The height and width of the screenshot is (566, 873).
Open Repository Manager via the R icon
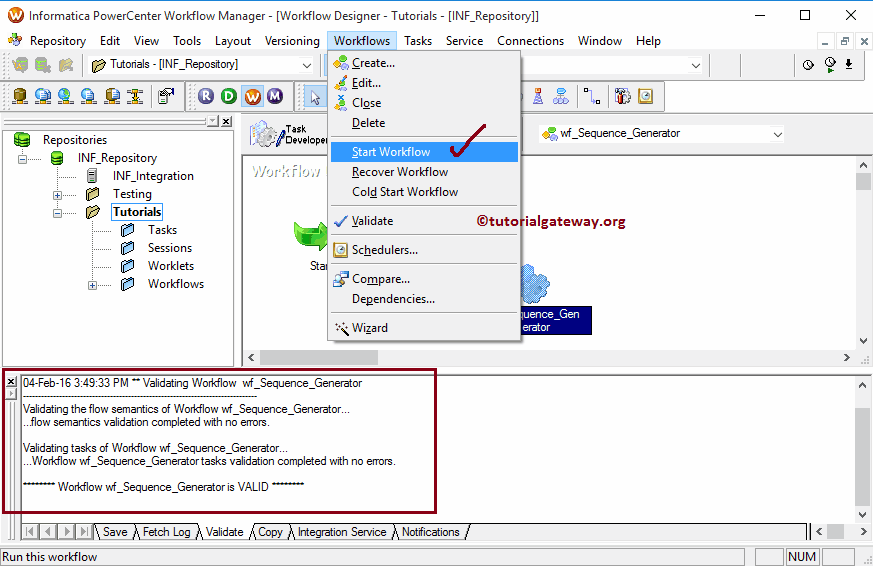pos(206,96)
